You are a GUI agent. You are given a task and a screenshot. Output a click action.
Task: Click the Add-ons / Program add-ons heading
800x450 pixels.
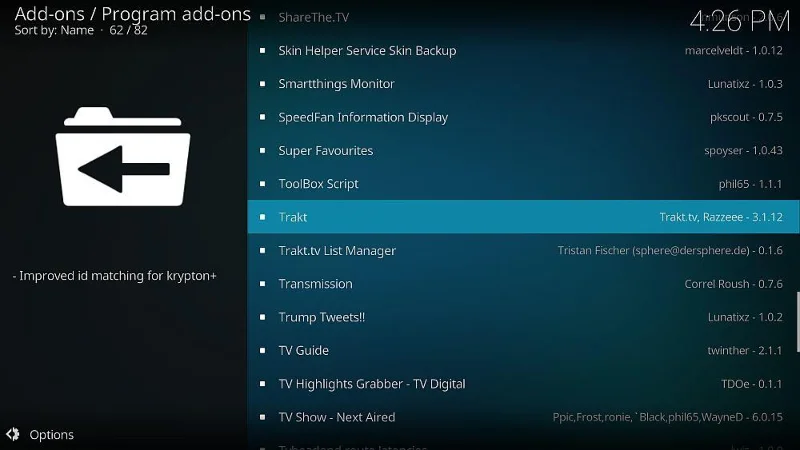pos(133,14)
